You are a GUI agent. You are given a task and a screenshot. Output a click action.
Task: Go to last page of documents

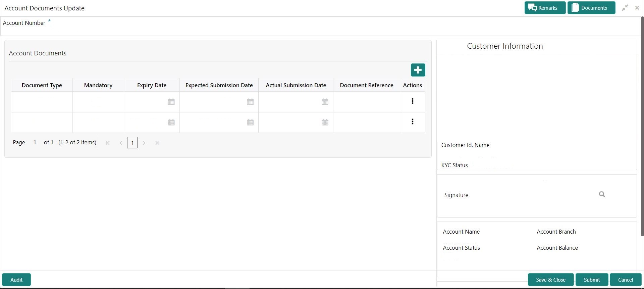pos(157,143)
